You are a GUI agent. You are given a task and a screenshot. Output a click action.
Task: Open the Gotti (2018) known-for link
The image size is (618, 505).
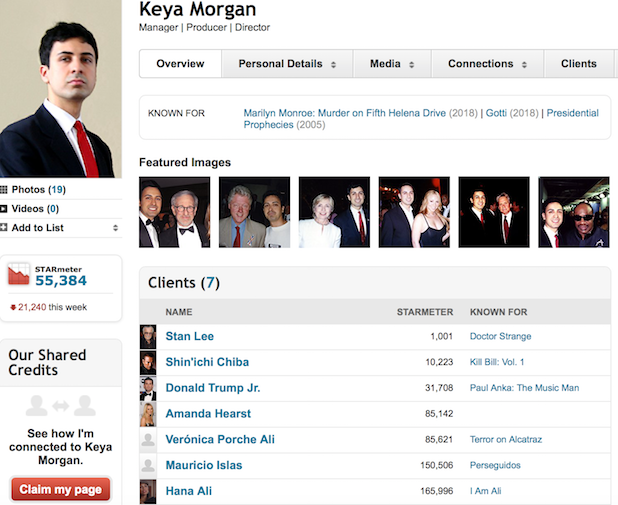(495, 114)
